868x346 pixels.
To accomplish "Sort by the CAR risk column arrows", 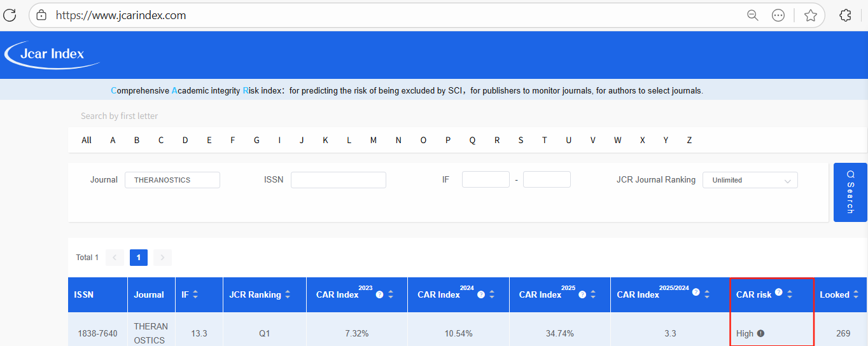I will click(790, 294).
